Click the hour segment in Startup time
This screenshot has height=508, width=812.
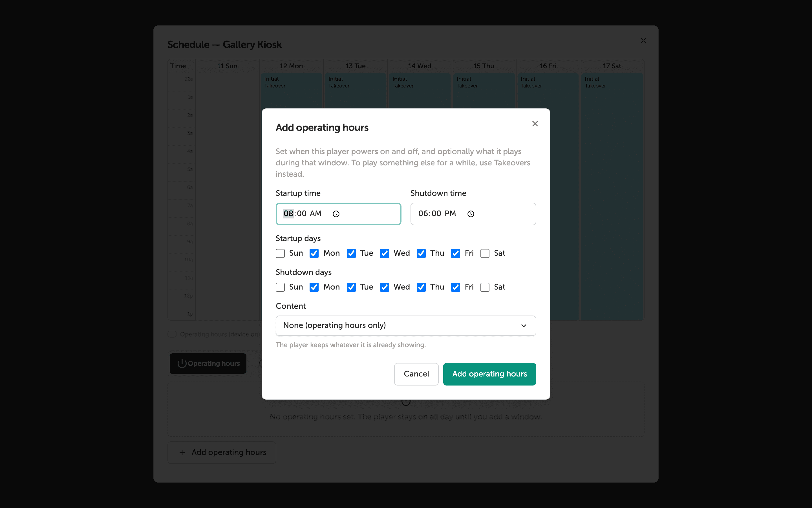(288, 214)
